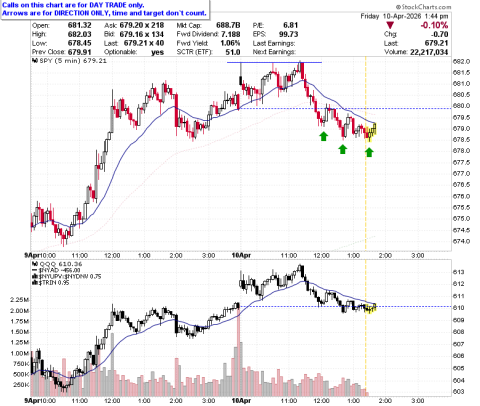480x406 pixels.
Task: Click the chart-type icon beside SPY (5 min)
Action: pyautogui.click(x=35, y=61)
